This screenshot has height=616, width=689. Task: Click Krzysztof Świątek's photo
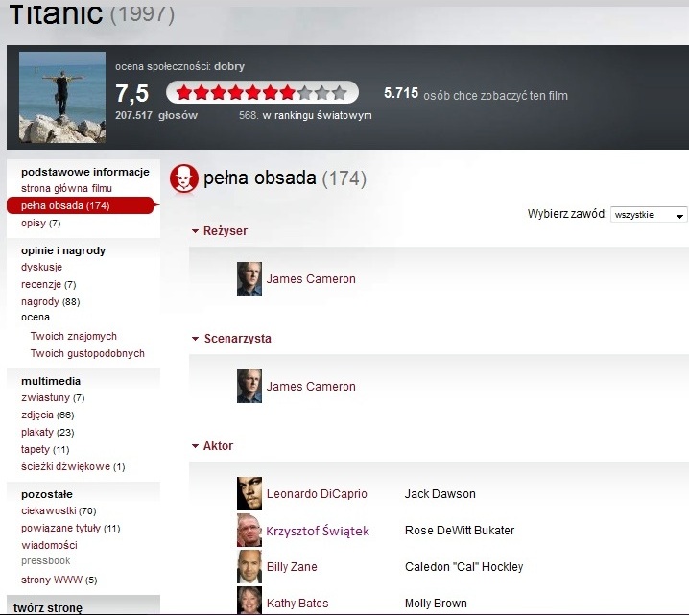(249, 531)
